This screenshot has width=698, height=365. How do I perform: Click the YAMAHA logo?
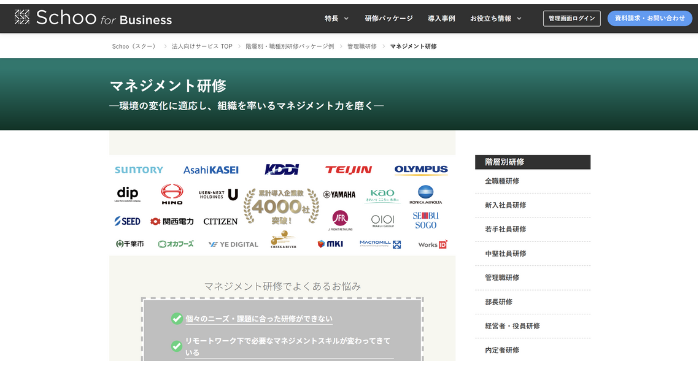click(x=339, y=195)
